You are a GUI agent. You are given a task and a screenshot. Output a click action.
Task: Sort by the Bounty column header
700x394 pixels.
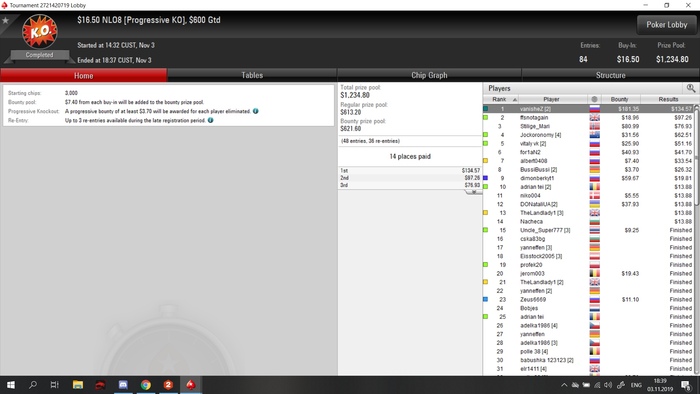[x=620, y=99]
